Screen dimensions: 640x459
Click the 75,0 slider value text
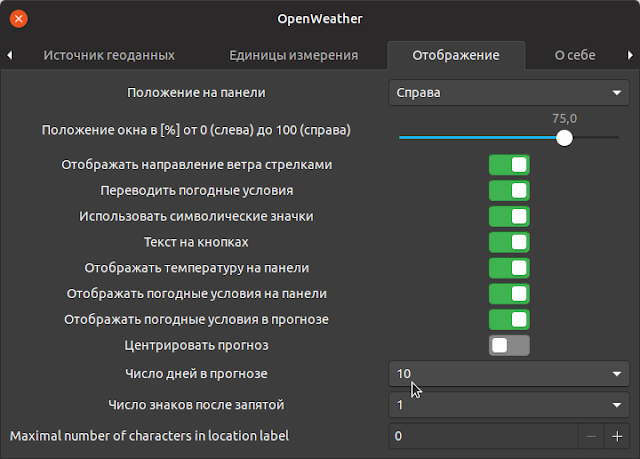[564, 119]
